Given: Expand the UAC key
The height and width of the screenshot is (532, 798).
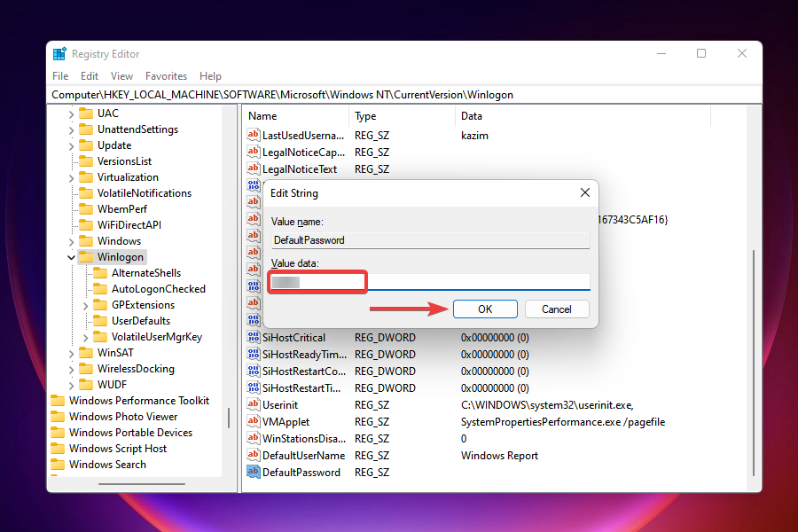Looking at the screenshot, I should click(x=71, y=114).
